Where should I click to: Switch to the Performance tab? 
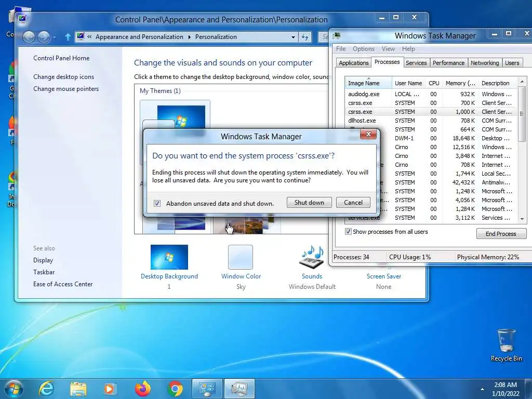[x=448, y=63]
